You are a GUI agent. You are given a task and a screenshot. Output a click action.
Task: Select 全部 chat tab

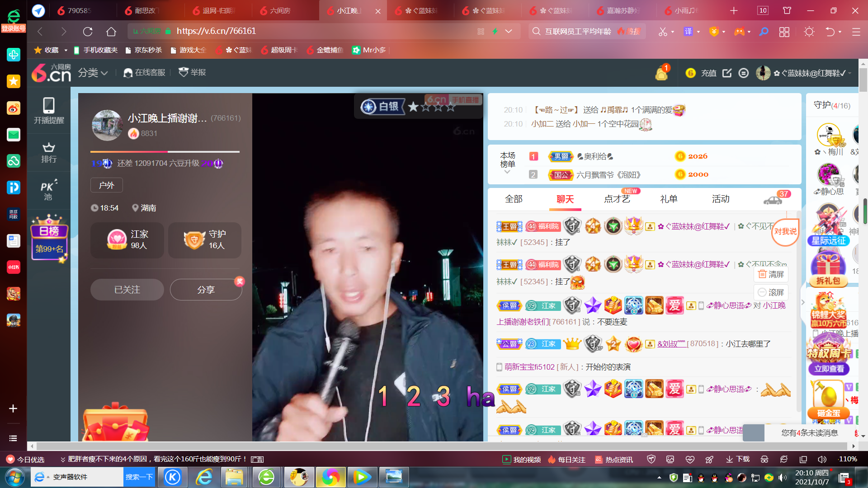click(x=514, y=199)
